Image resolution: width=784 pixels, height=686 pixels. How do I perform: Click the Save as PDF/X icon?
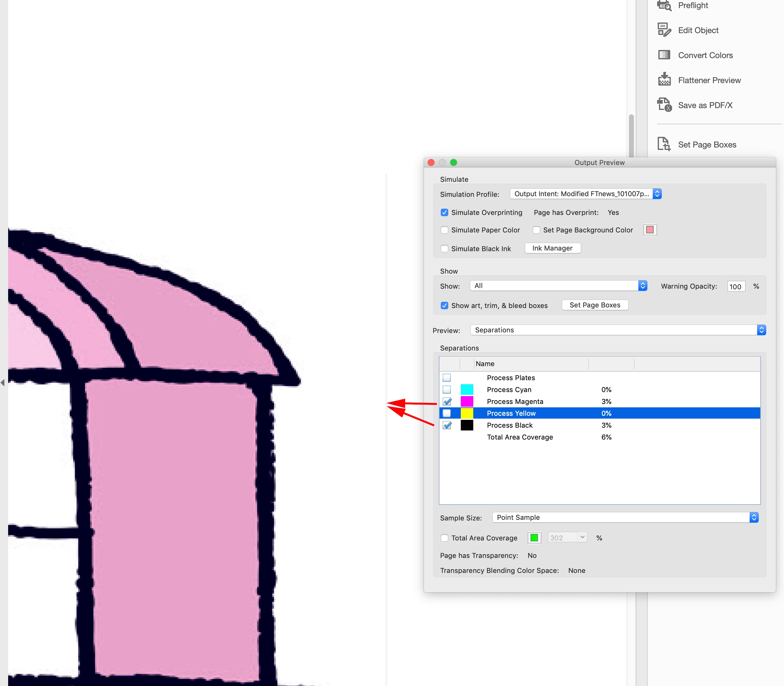coord(664,105)
